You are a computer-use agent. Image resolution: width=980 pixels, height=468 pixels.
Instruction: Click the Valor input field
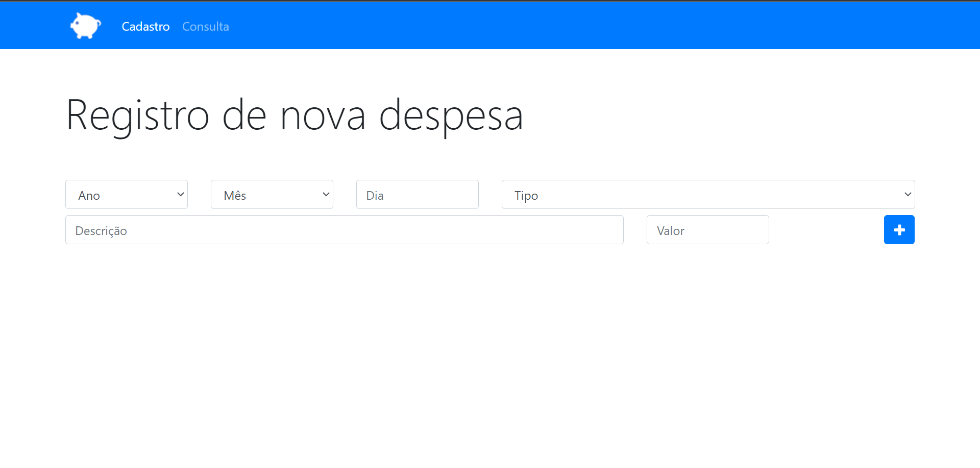[x=707, y=230]
